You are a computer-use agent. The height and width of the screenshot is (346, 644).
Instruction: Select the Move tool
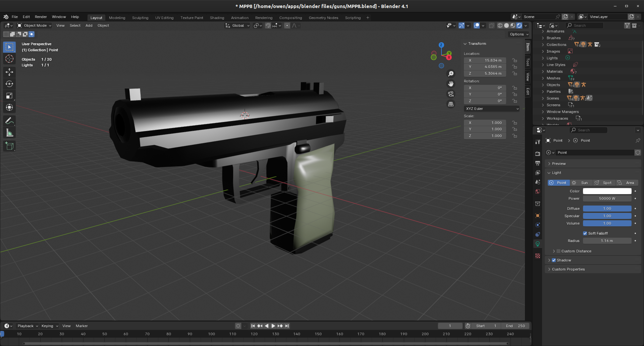coord(9,72)
